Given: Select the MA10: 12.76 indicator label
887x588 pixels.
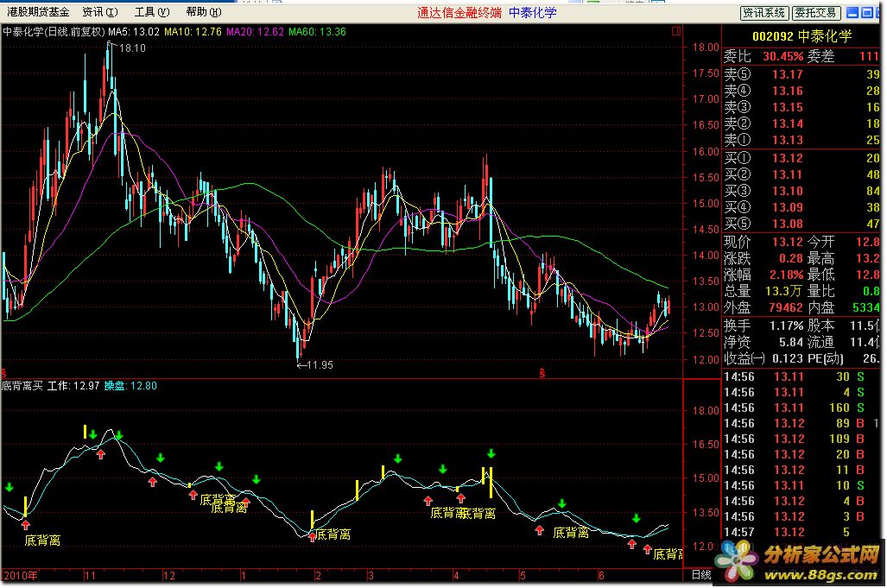Looking at the screenshot, I should coord(193,32).
